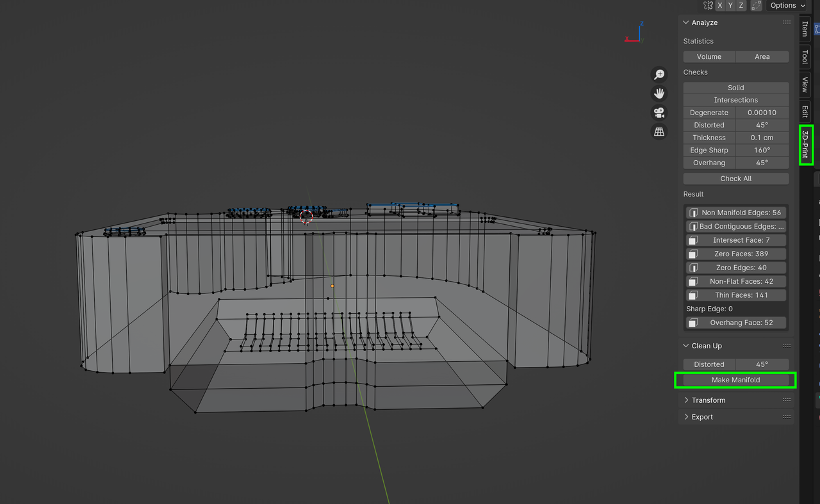
Task: Select the Zero Faces: 389 result entry
Action: tap(735, 254)
